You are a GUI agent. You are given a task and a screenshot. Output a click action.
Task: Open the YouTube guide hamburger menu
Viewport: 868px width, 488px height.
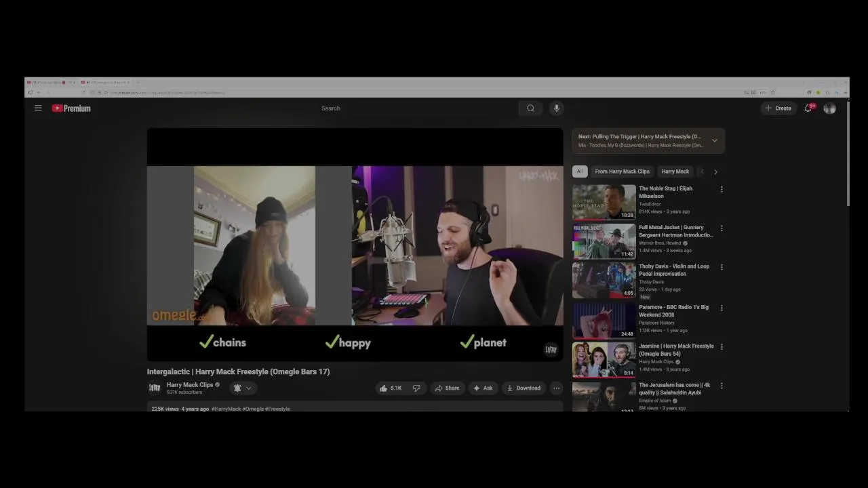pos(38,108)
